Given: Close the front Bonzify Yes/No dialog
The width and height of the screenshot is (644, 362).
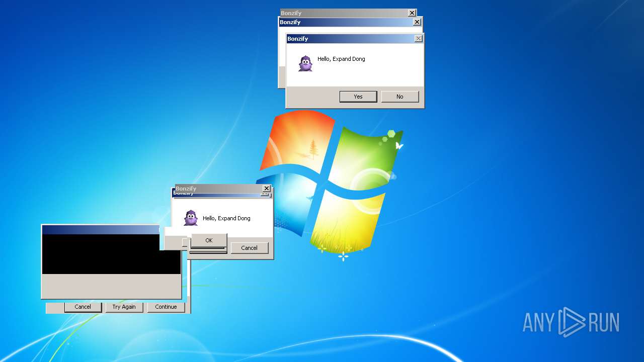Looking at the screenshot, I should 418,39.
